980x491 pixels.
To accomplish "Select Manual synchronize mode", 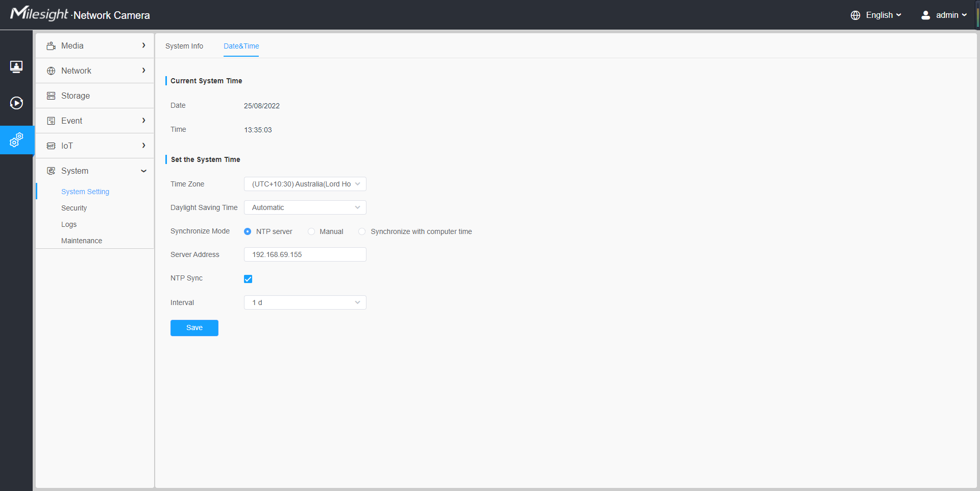I will pos(311,231).
